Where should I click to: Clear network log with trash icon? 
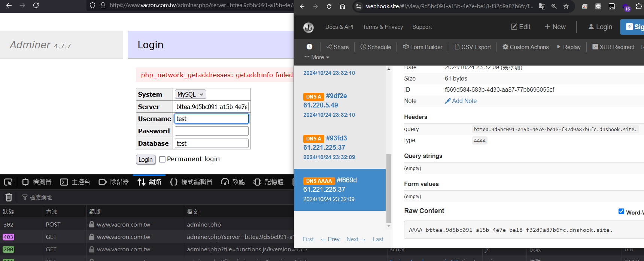click(x=9, y=197)
